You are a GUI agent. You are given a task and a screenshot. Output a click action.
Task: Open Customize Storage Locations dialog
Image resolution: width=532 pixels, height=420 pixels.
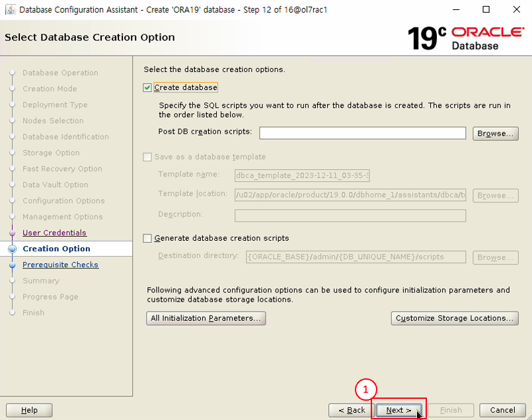pos(455,318)
